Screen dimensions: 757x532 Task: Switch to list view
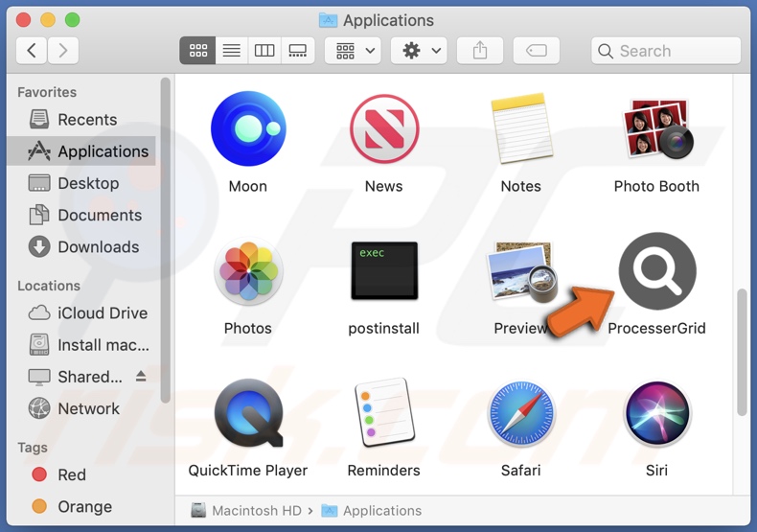click(x=231, y=51)
